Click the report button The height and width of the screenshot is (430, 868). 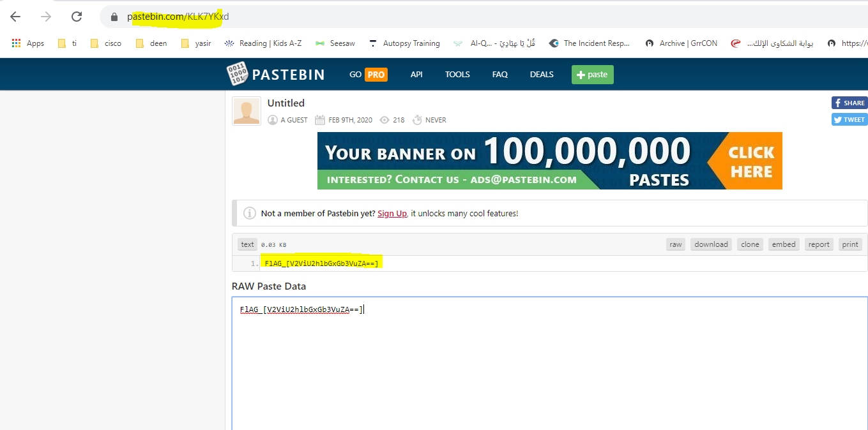[819, 244]
